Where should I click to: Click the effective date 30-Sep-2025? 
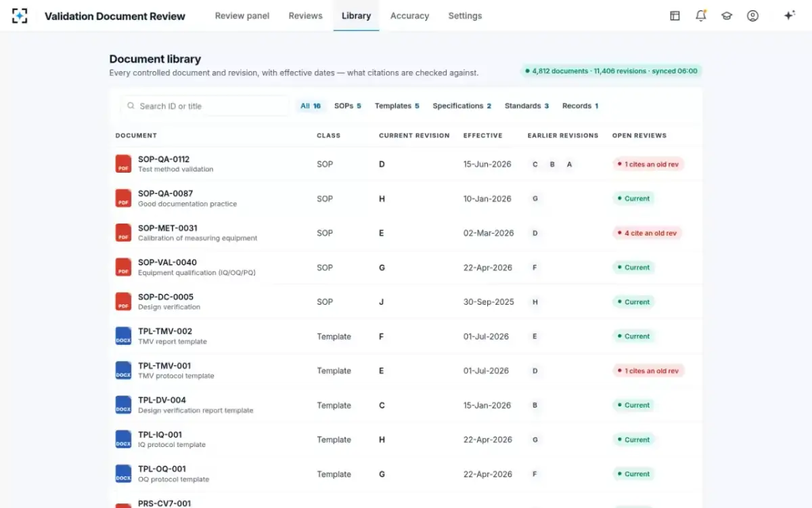pos(489,302)
